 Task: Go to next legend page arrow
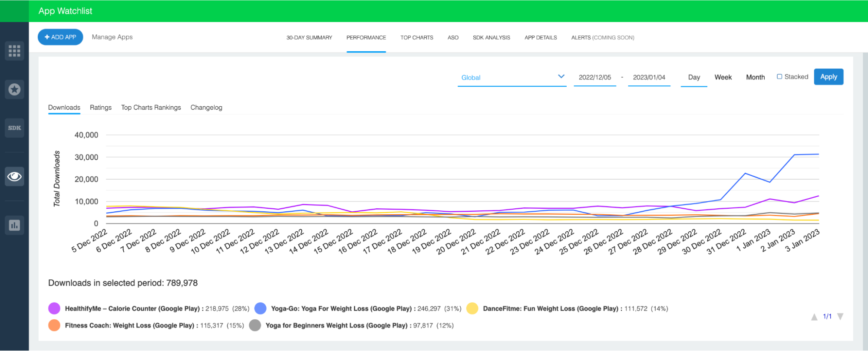pos(840,316)
